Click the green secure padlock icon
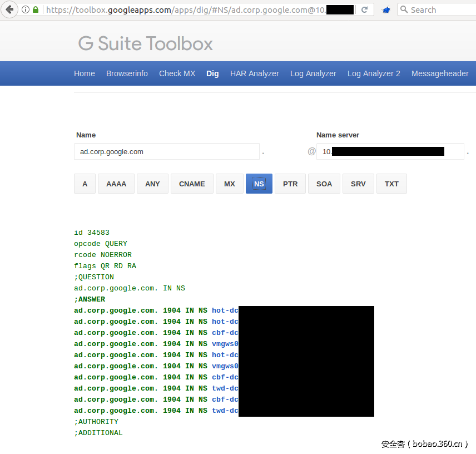 click(36, 9)
